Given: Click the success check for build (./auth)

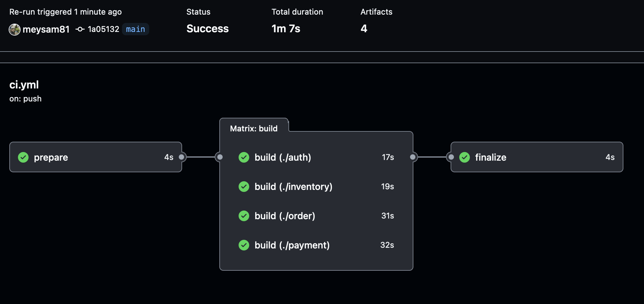Looking at the screenshot, I should (244, 157).
